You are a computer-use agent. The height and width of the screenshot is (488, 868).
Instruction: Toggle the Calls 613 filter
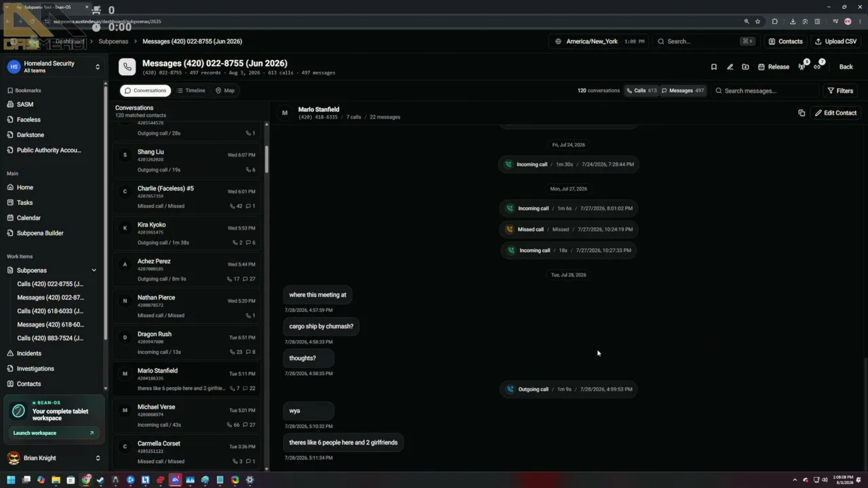point(641,90)
